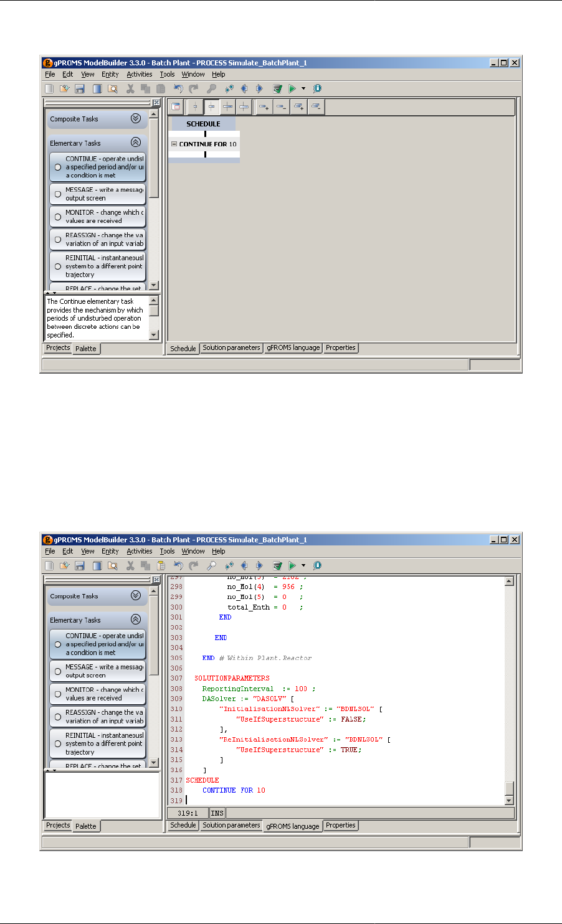The height and width of the screenshot is (924, 562).
Task: Click info help icon in upper window toolbar
Action: [317, 89]
